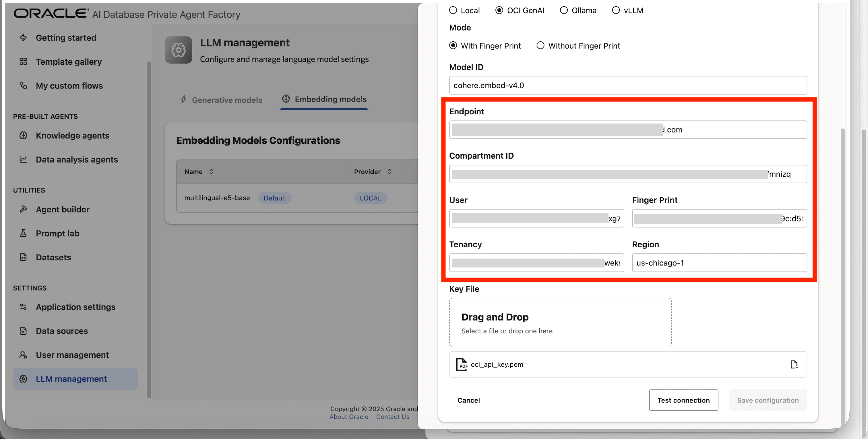Select the Ollama provider radio button
868x439 pixels.
pos(564,10)
